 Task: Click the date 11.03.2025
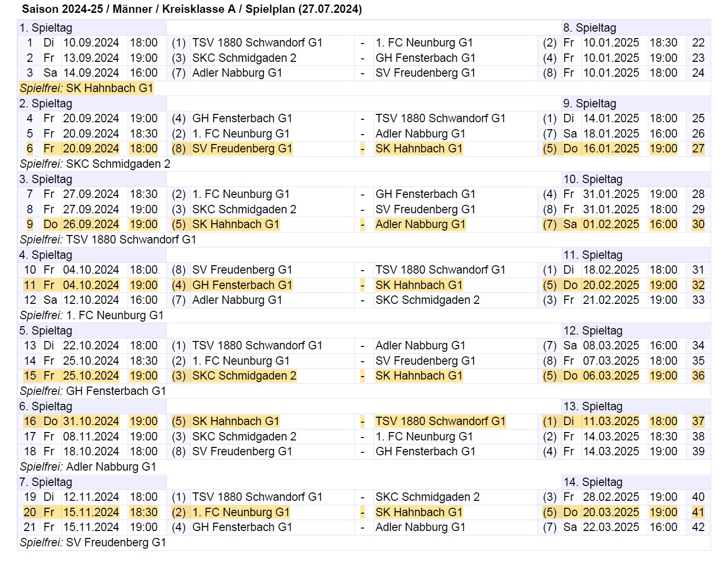click(x=611, y=421)
